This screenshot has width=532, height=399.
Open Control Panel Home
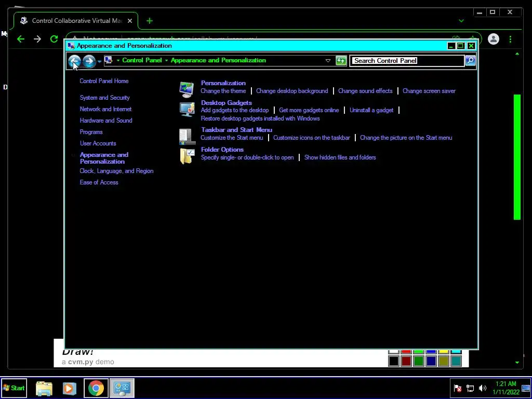tap(104, 81)
